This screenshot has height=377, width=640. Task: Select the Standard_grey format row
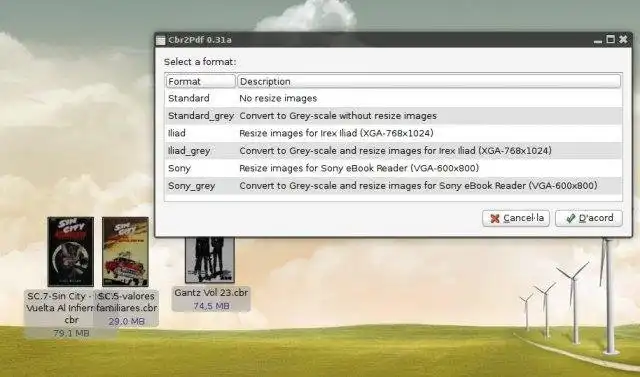click(393, 116)
